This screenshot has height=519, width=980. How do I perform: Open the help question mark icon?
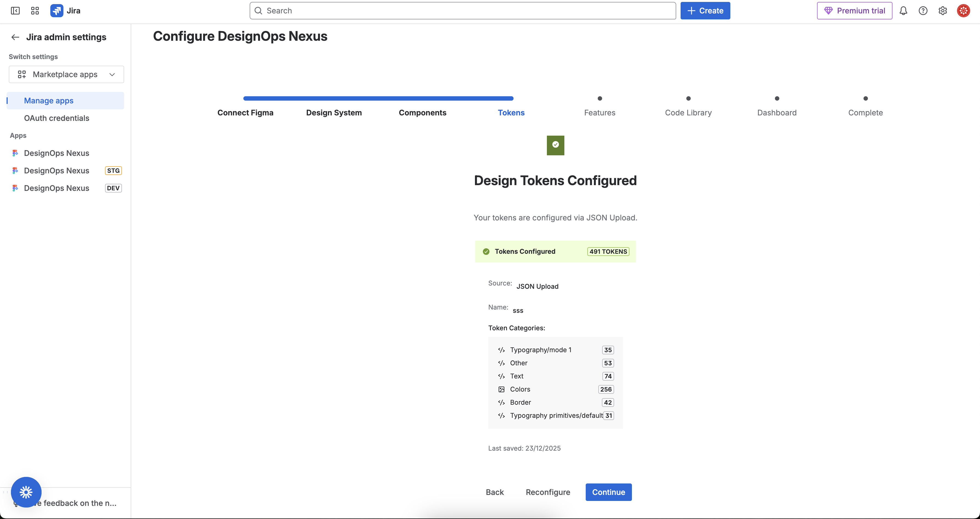click(923, 11)
